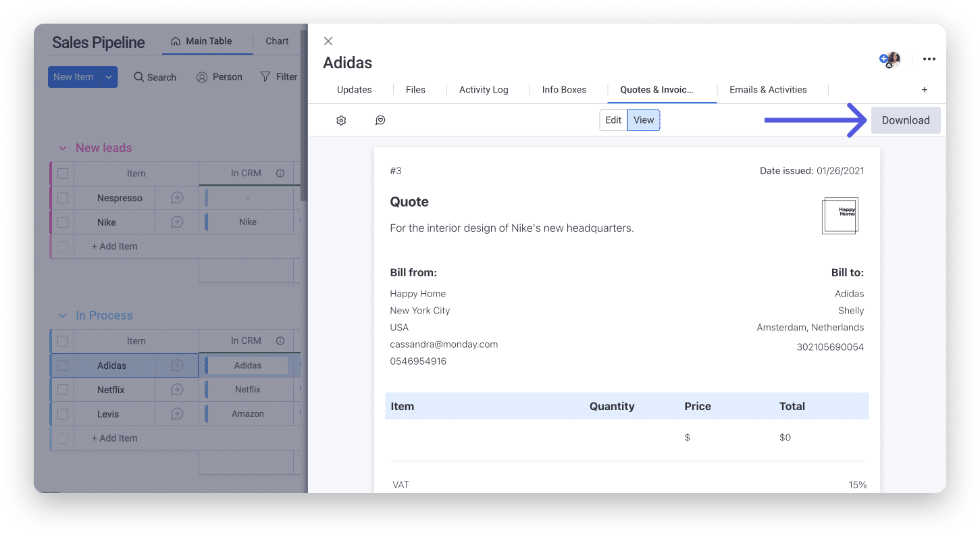Switch the quote to View mode
This screenshot has height=537, width=980.
[x=644, y=120]
